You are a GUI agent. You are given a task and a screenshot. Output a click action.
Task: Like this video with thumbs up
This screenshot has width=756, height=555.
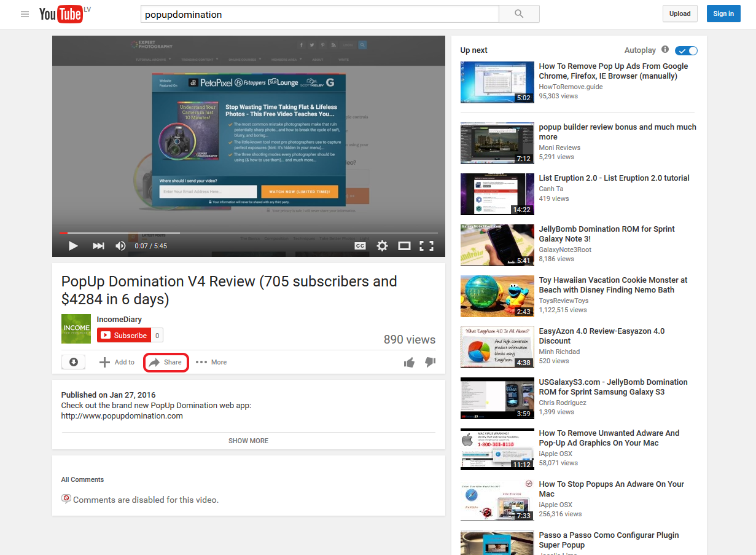pos(410,363)
